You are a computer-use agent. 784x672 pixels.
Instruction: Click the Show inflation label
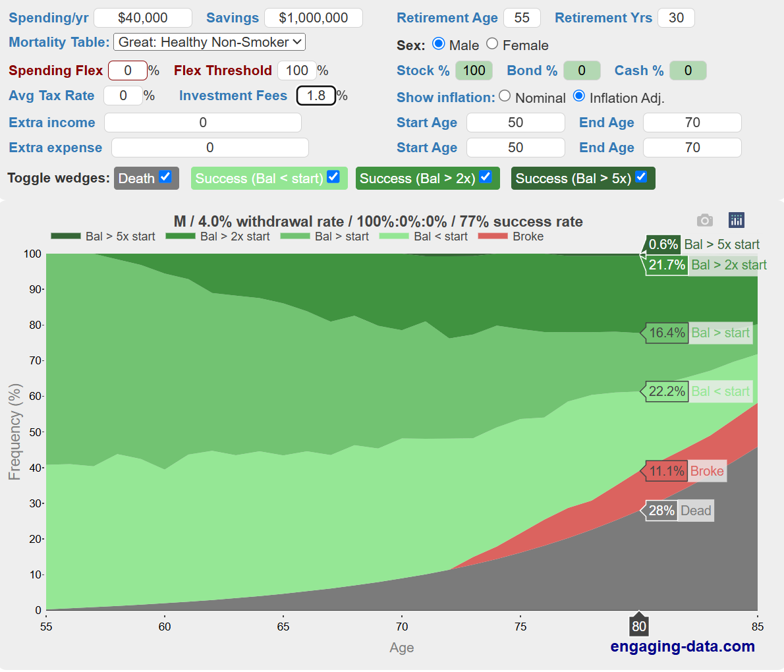coord(445,98)
